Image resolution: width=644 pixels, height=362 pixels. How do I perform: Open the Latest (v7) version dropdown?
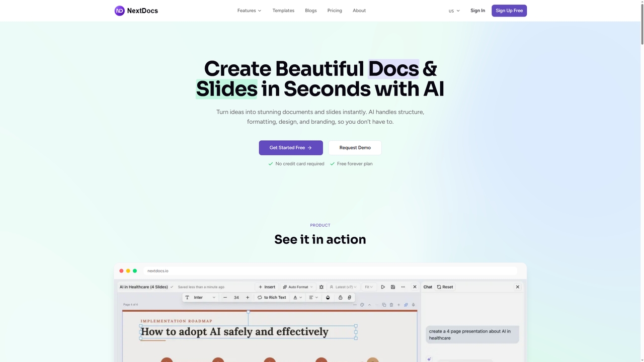coord(343,287)
